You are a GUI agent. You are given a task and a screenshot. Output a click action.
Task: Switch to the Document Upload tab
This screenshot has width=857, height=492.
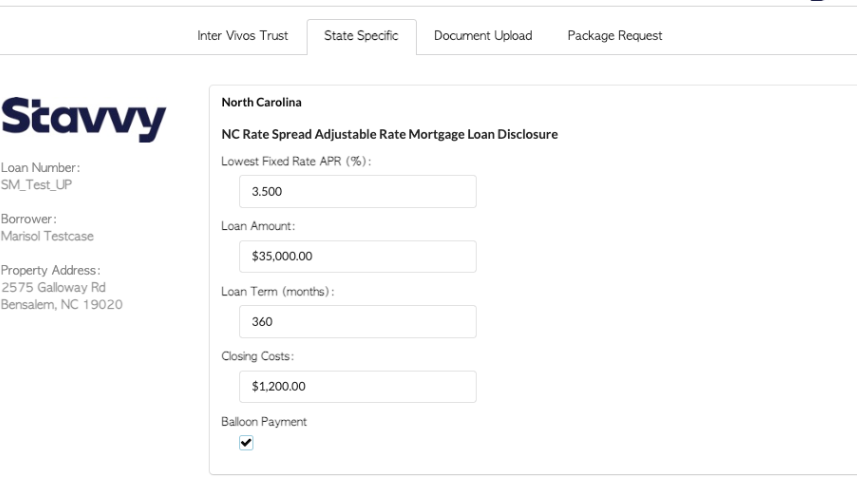pyautogui.click(x=483, y=36)
